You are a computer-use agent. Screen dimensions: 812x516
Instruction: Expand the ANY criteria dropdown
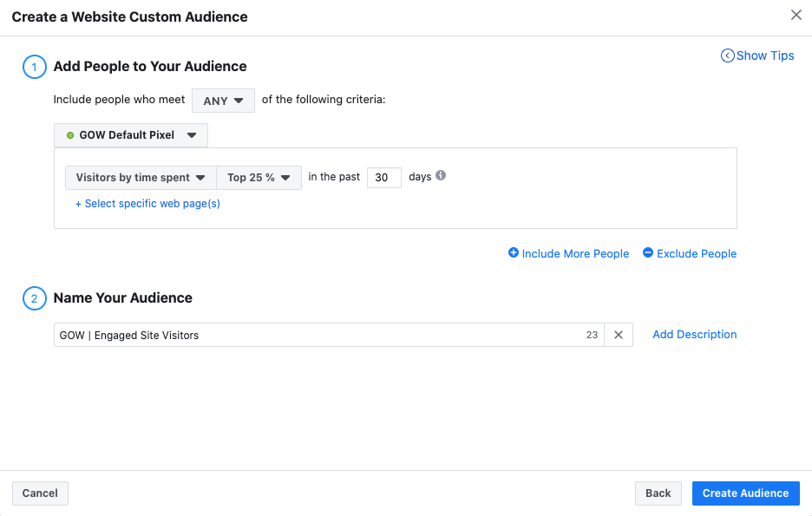(223, 101)
